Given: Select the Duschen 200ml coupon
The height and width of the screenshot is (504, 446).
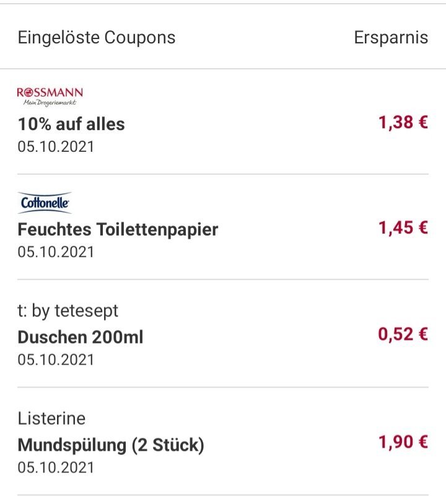Looking at the screenshot, I should 223,334.
